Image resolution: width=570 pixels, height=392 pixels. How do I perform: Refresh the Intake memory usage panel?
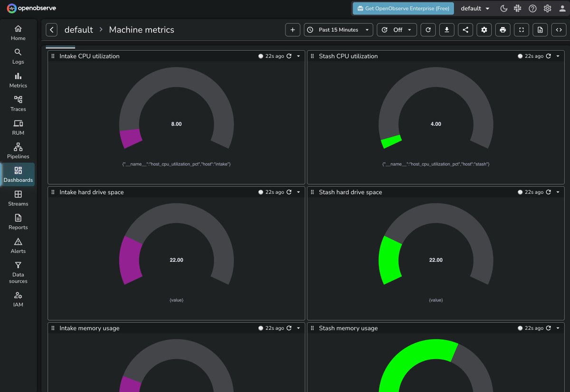pos(289,328)
